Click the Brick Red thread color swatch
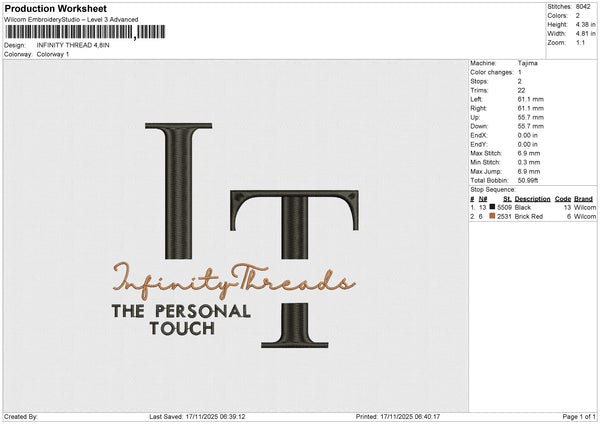 coord(492,216)
